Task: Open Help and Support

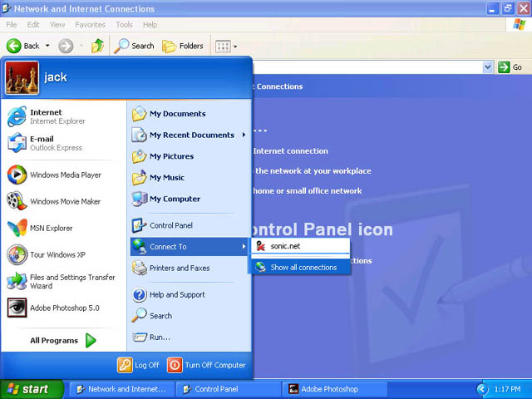Action: pyautogui.click(x=169, y=294)
